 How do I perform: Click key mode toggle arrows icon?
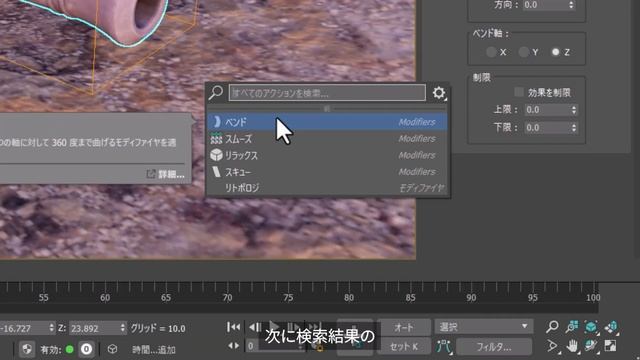(233, 346)
